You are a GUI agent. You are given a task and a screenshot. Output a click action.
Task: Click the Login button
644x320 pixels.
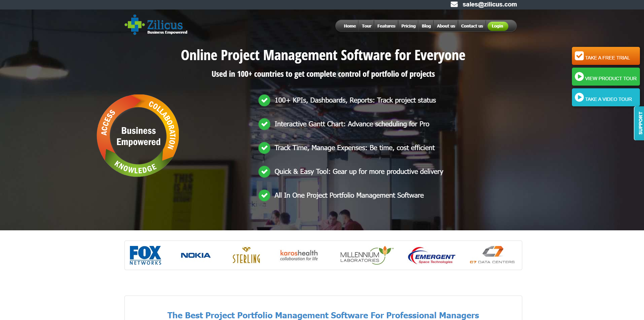[x=497, y=25]
